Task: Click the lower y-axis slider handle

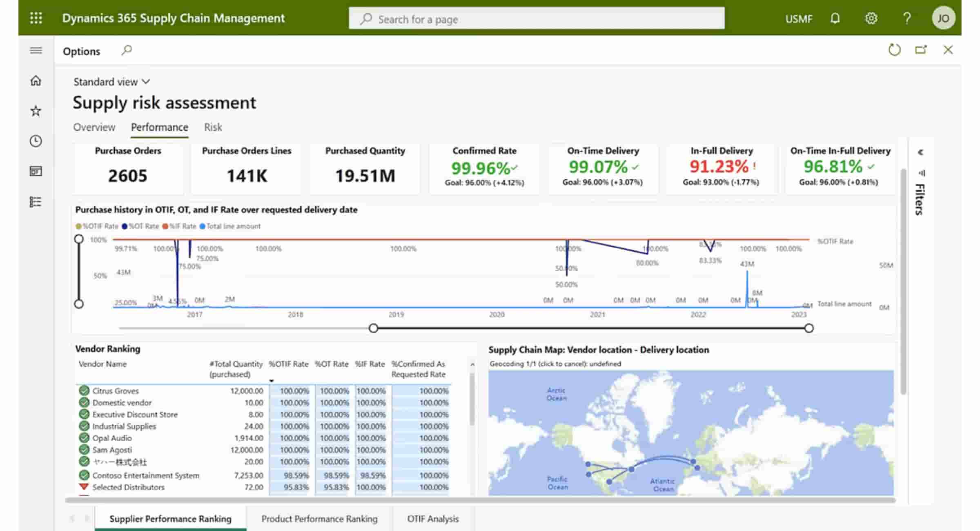Action: point(79,303)
